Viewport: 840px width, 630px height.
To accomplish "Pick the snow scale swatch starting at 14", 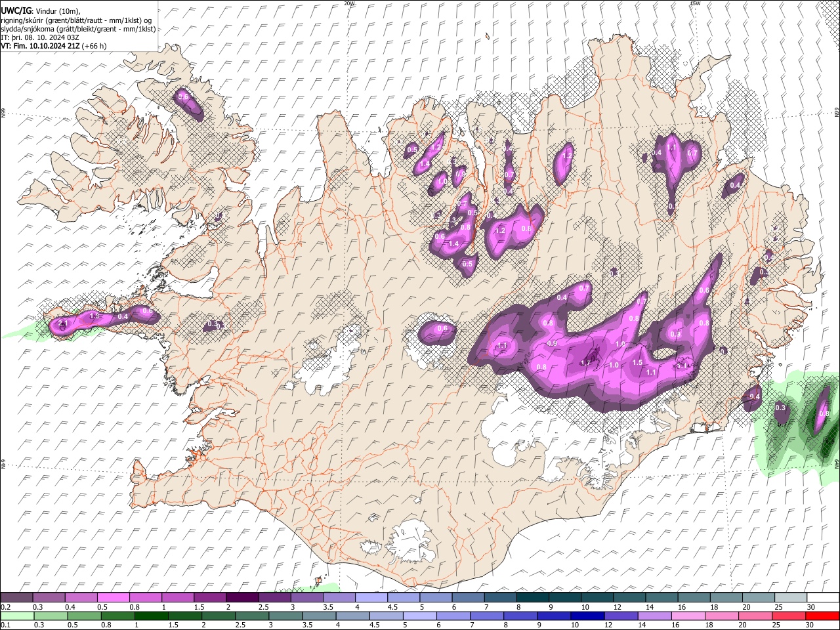I will coord(661,597).
